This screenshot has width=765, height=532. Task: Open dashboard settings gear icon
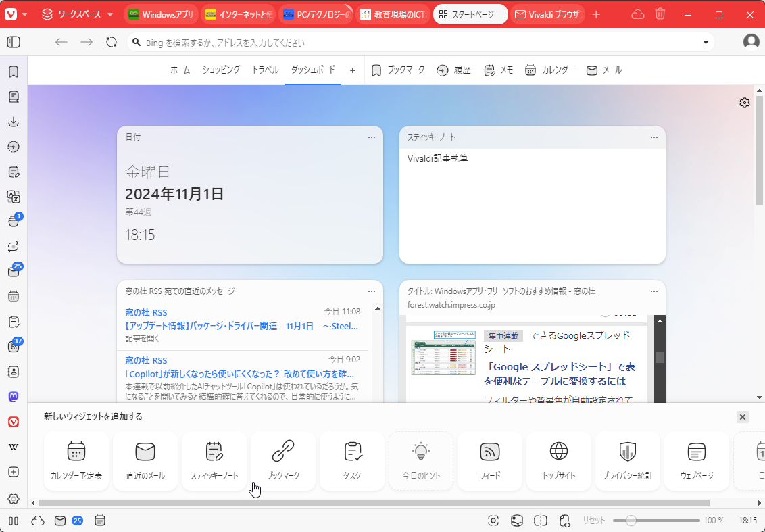745,103
